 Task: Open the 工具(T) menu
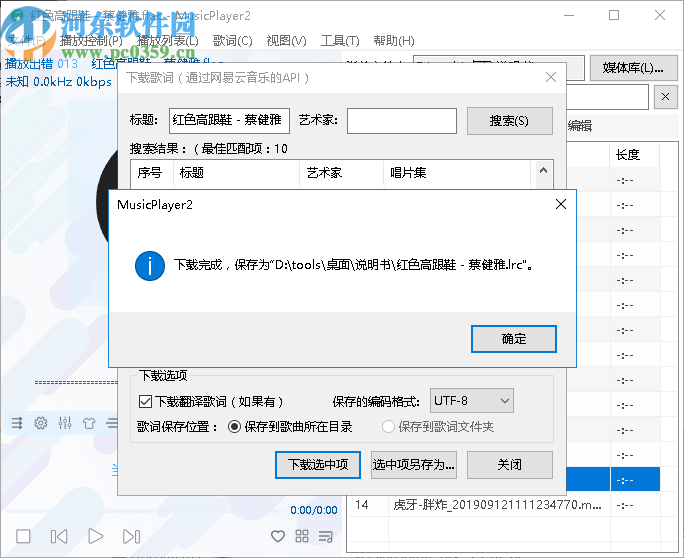coord(340,41)
